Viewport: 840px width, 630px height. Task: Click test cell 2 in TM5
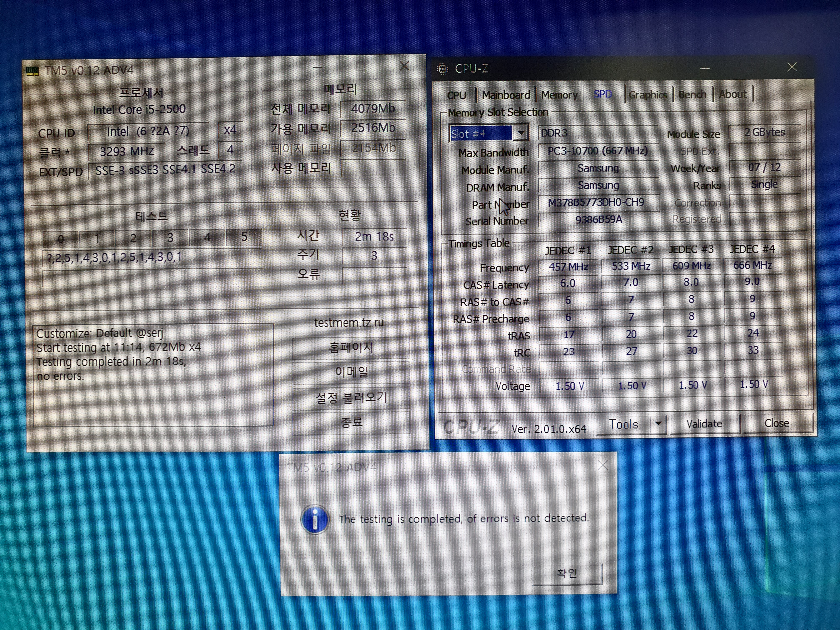(133, 238)
